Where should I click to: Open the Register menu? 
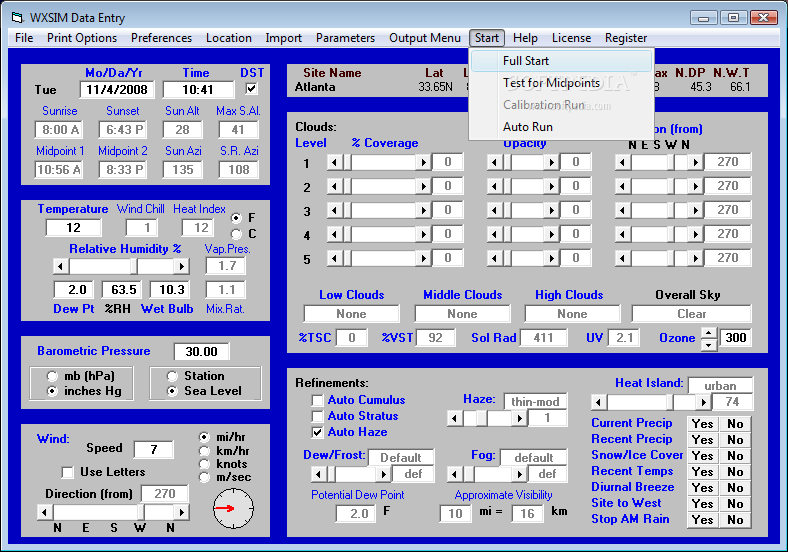626,38
